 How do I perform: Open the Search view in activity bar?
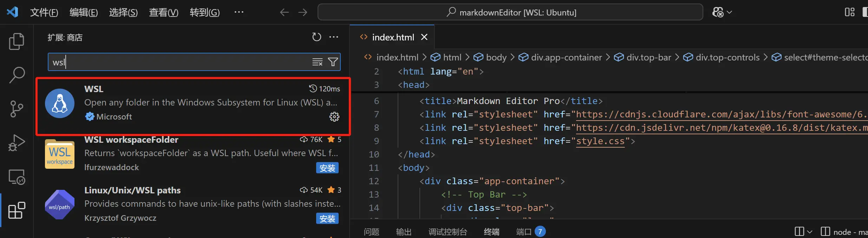[17, 75]
